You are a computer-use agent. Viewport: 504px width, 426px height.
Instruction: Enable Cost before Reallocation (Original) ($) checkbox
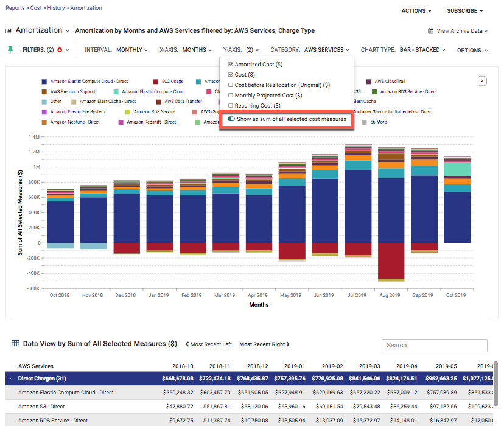230,85
